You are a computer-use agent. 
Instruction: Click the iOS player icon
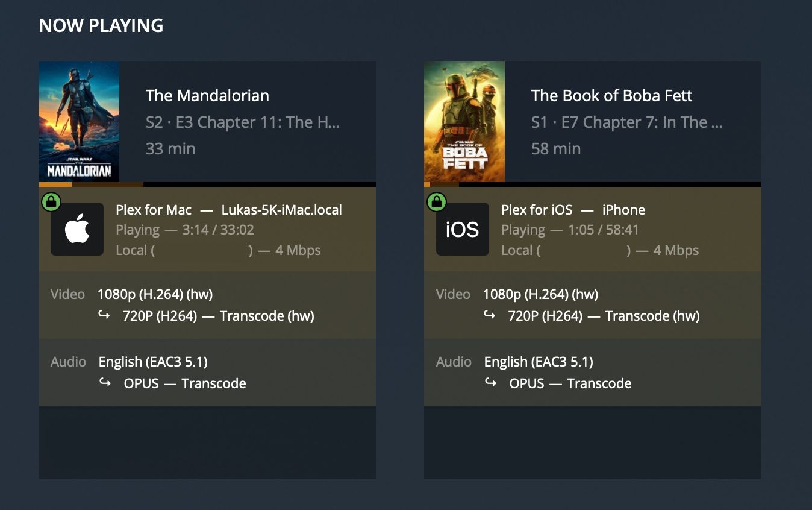click(462, 229)
